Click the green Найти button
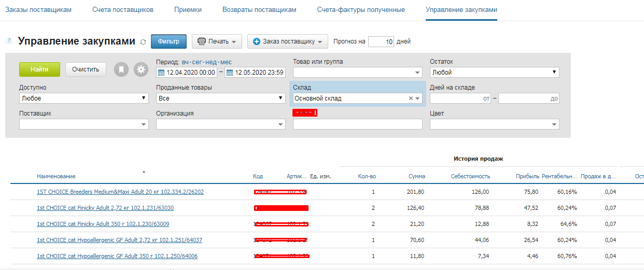 (39, 69)
